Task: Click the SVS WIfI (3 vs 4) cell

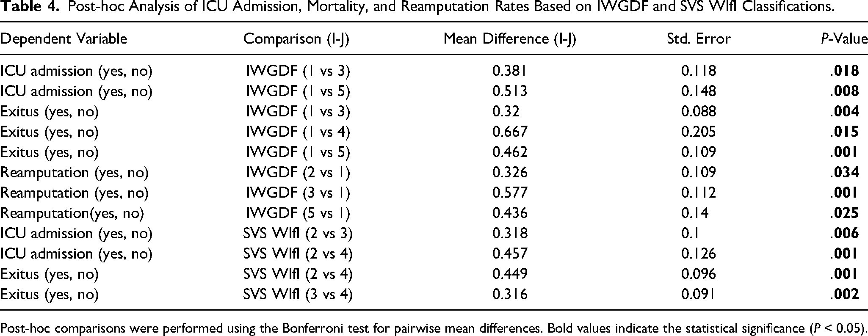Action: pyautogui.click(x=298, y=295)
